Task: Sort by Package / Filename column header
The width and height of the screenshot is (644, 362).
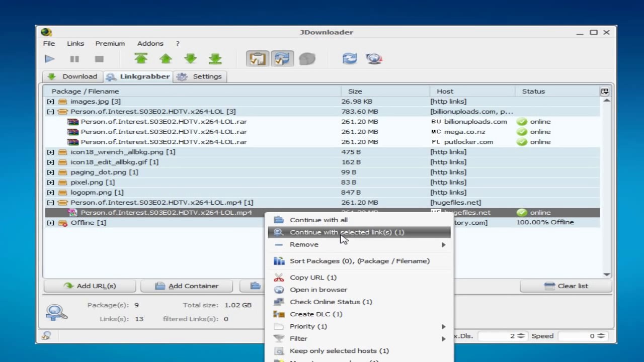Action: [192, 91]
